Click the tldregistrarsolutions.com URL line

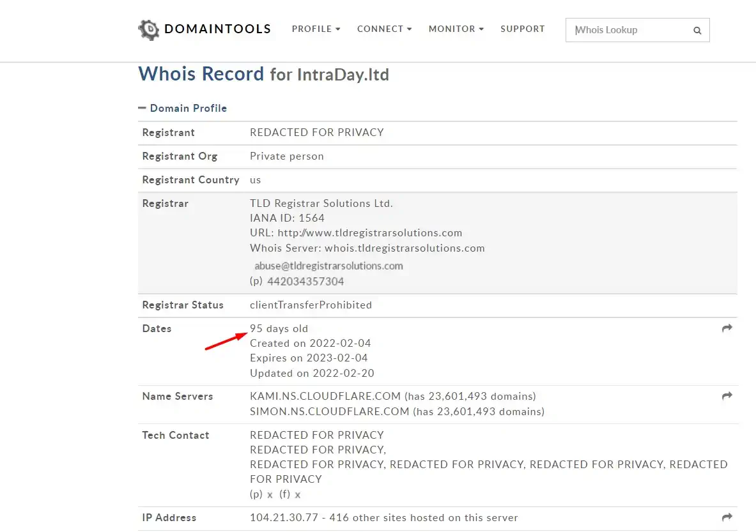(356, 232)
